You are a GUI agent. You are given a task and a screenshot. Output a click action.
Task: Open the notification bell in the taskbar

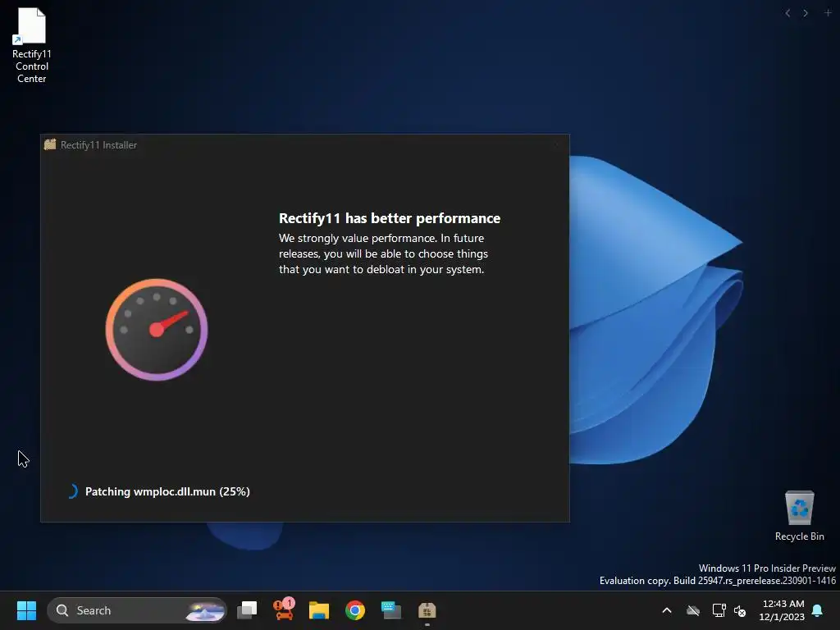tap(818, 610)
